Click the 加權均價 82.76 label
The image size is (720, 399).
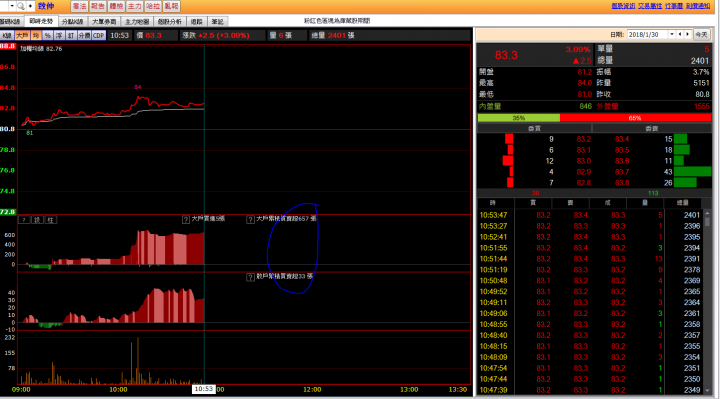click(x=41, y=49)
